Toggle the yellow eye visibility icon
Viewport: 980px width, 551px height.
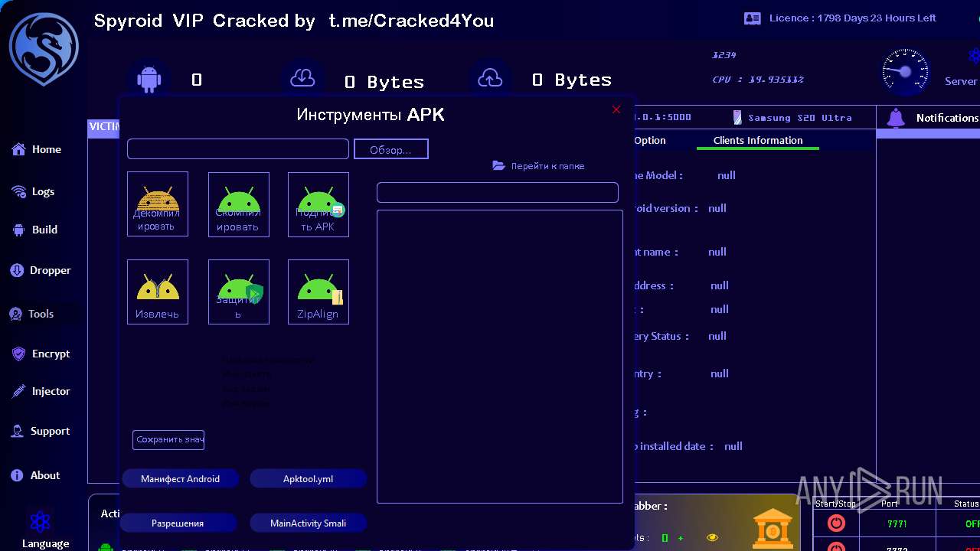(712, 538)
